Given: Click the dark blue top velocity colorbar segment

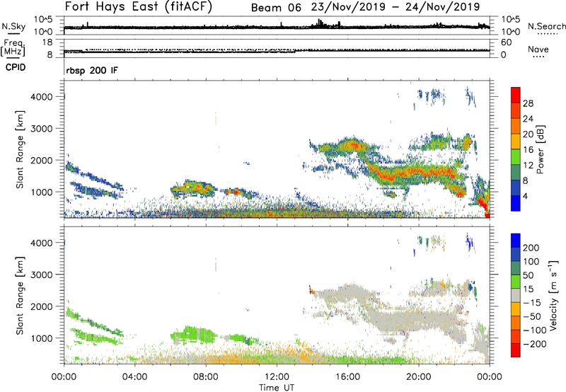Looking at the screenshot, I should pos(516,241).
